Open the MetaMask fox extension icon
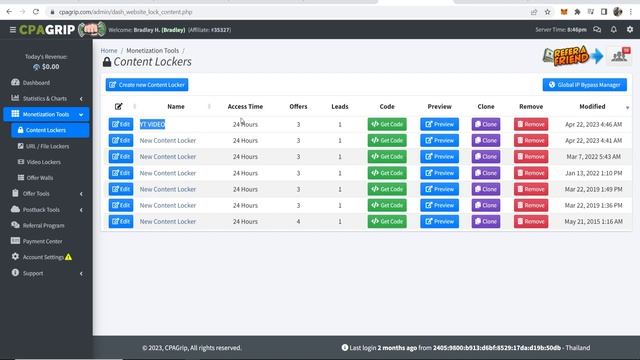The width and height of the screenshot is (640, 360). [x=564, y=12]
